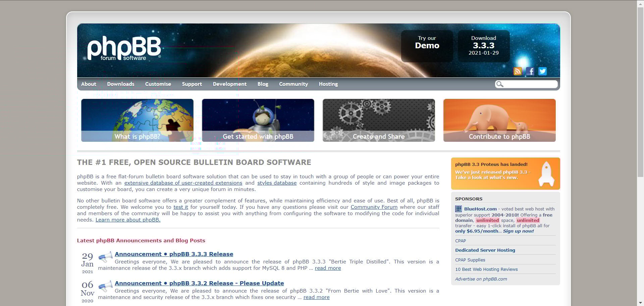Open the RSS feed icon
The width and height of the screenshot is (644, 306).
click(x=518, y=71)
